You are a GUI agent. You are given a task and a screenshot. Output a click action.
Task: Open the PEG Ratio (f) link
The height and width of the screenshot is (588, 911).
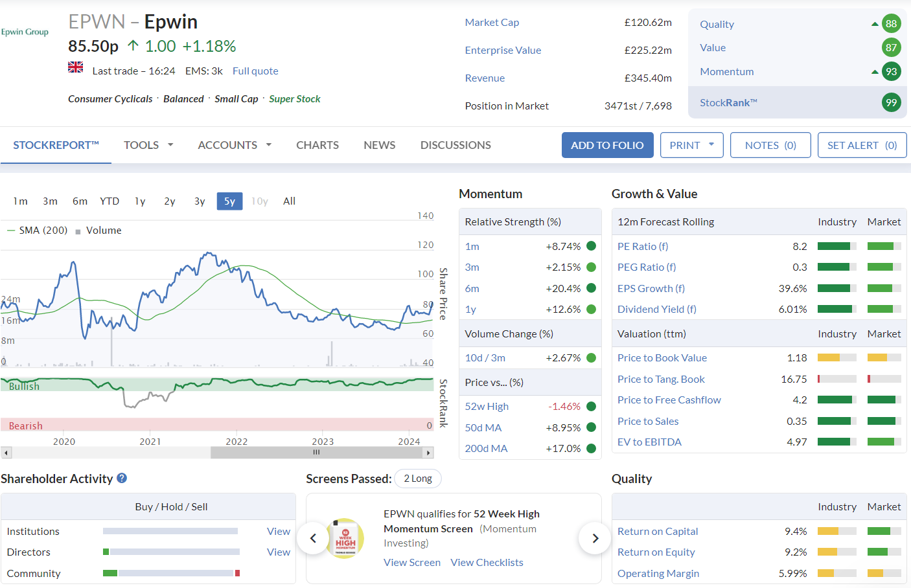647,267
